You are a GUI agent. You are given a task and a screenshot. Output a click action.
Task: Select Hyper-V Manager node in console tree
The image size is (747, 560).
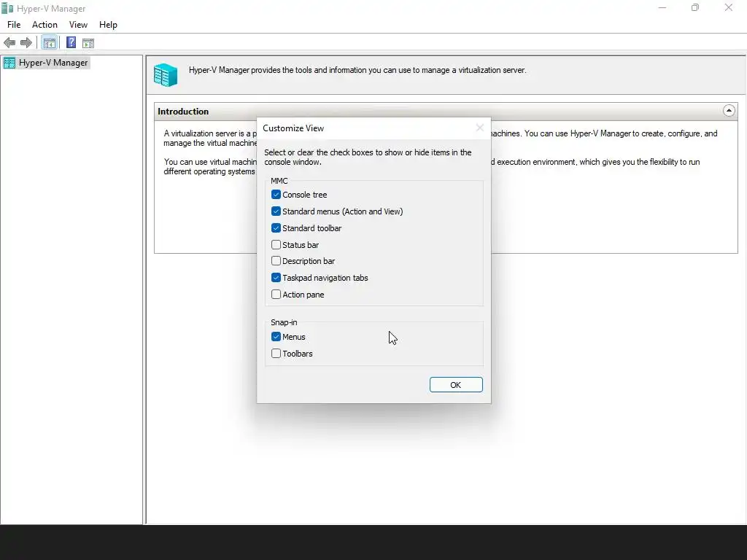click(x=46, y=63)
